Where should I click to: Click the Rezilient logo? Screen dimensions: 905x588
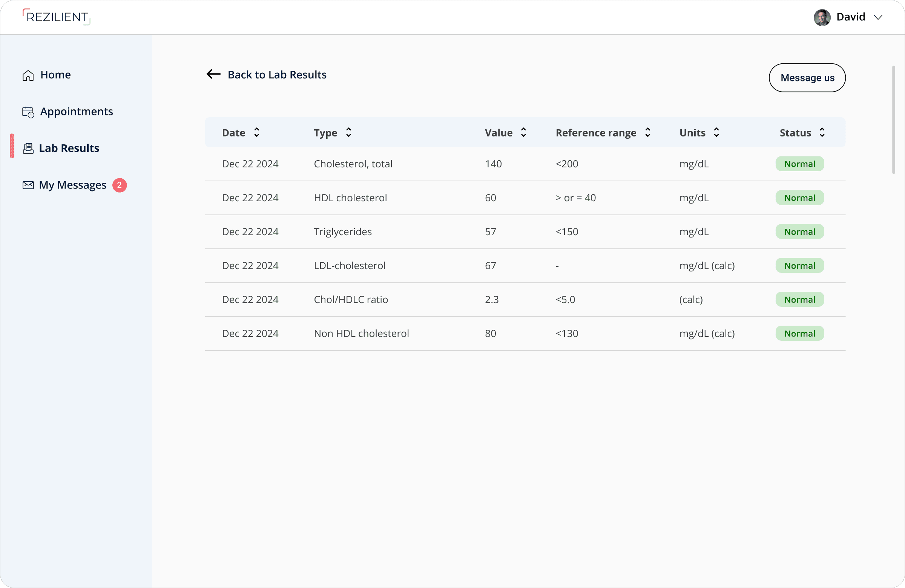coord(57,17)
